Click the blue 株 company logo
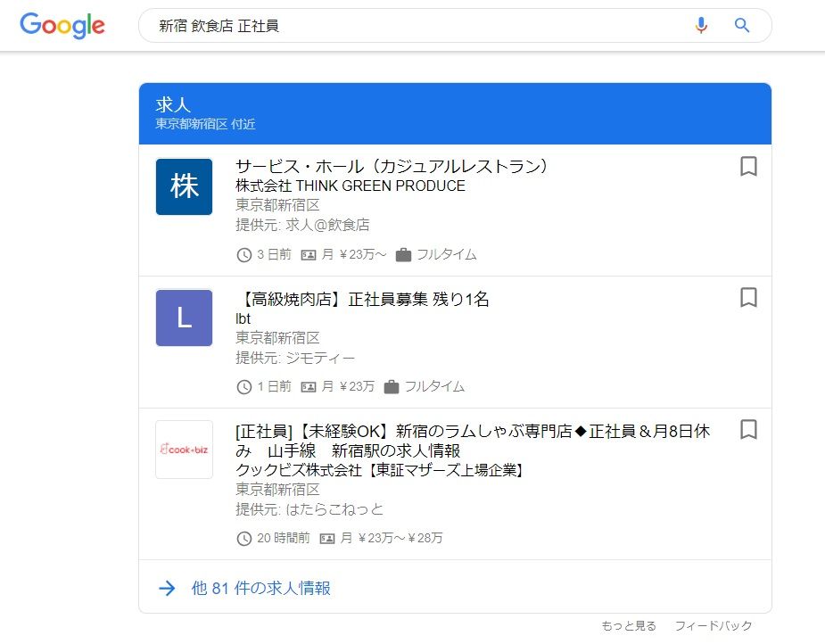 point(184,186)
